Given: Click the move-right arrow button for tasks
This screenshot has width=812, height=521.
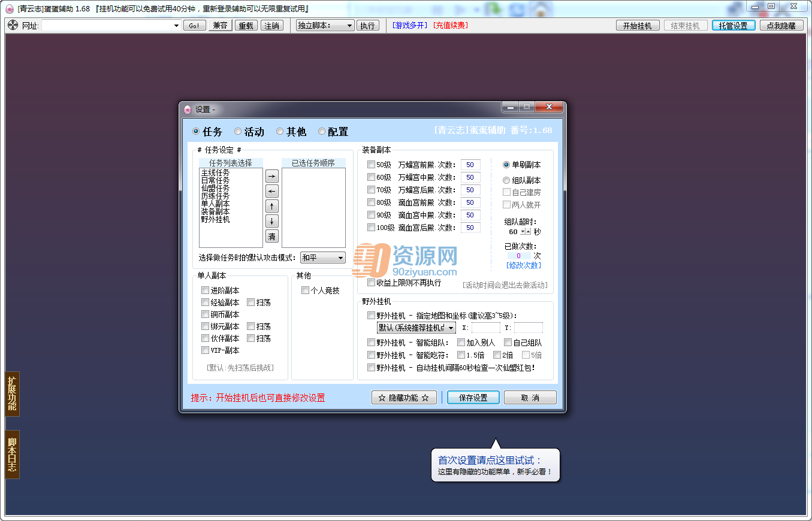Looking at the screenshot, I should (272, 176).
